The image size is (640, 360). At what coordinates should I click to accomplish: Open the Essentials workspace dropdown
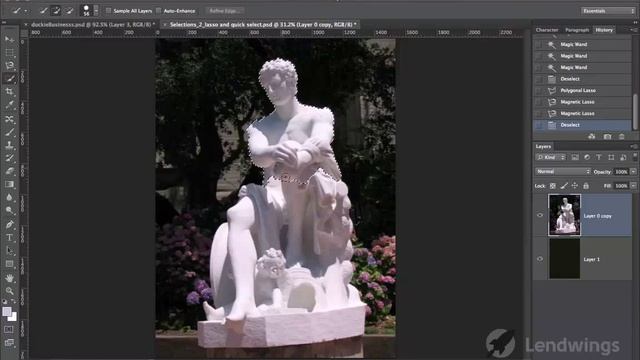click(x=607, y=11)
